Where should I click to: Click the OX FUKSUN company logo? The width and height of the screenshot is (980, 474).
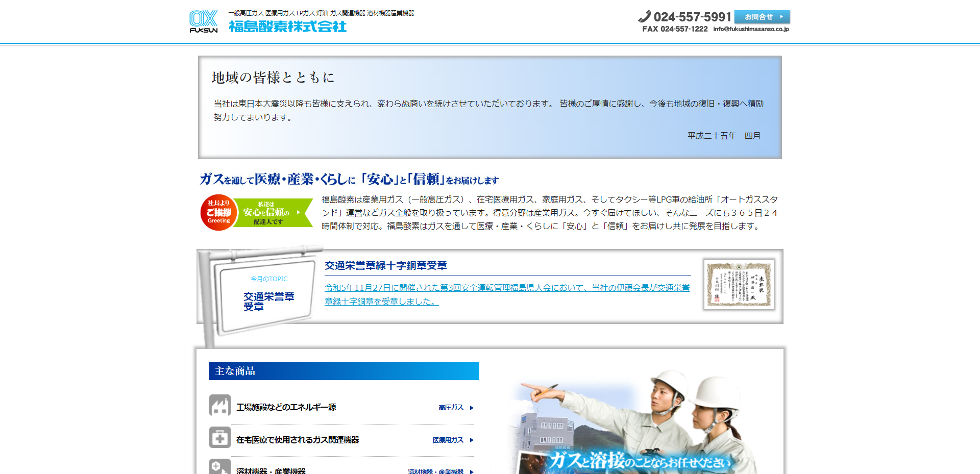pyautogui.click(x=204, y=21)
